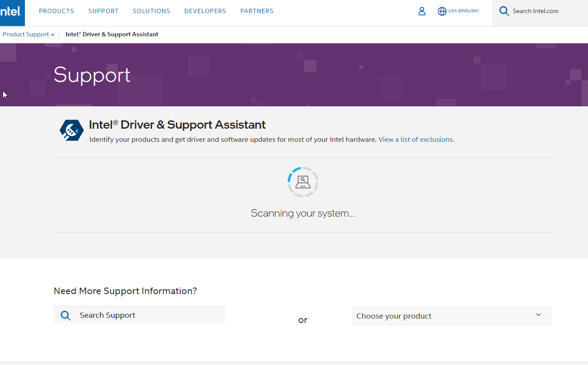Image resolution: width=588 pixels, height=365 pixels.
Task: Open the SUPPORT menu
Action: coord(103,11)
